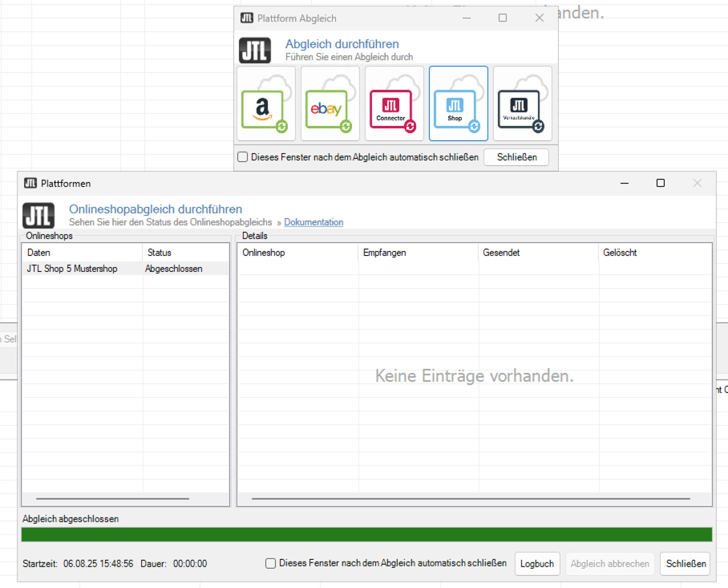Image resolution: width=728 pixels, height=588 pixels.
Task: Select the JTL Shop sync tile
Action: [459, 103]
